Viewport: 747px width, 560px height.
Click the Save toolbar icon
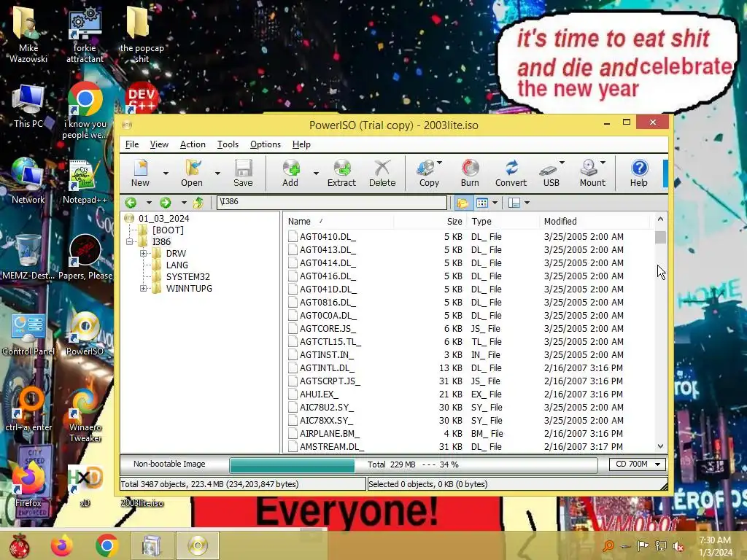(x=243, y=174)
